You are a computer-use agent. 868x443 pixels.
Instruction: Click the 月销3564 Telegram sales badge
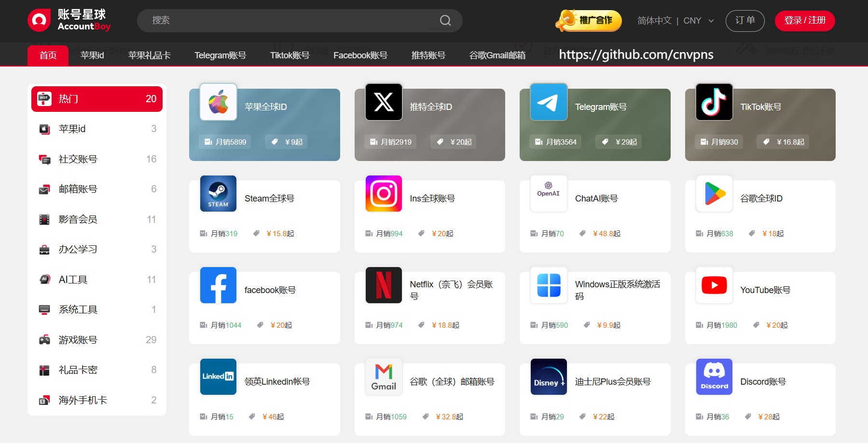click(555, 142)
